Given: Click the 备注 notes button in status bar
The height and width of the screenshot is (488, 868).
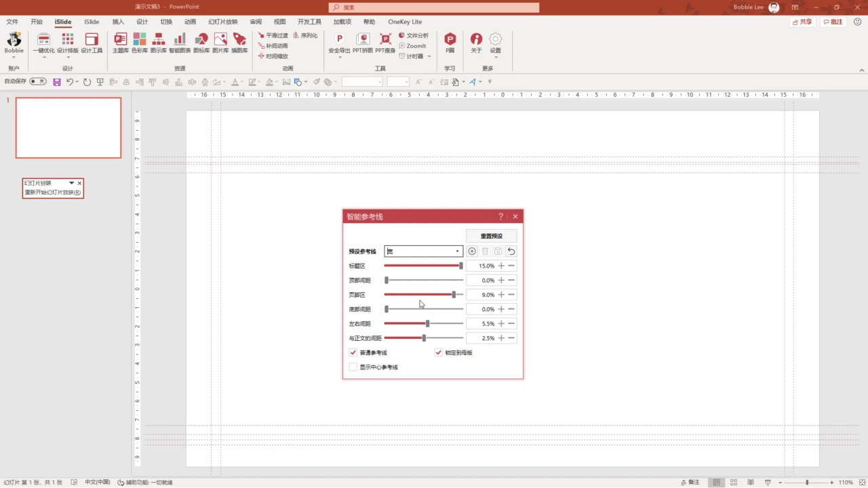Looking at the screenshot, I should tap(689, 483).
